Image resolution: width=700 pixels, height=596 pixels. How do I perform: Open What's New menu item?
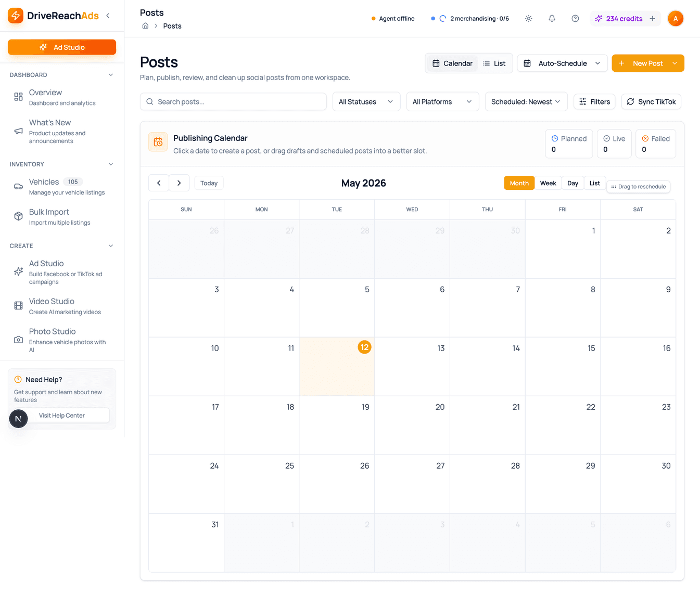(62, 131)
